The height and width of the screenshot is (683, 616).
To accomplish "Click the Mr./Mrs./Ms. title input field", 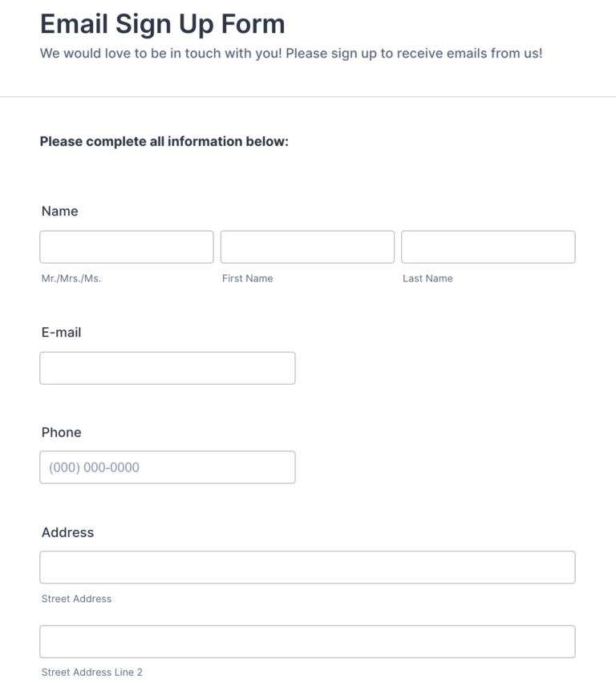I will pos(126,246).
